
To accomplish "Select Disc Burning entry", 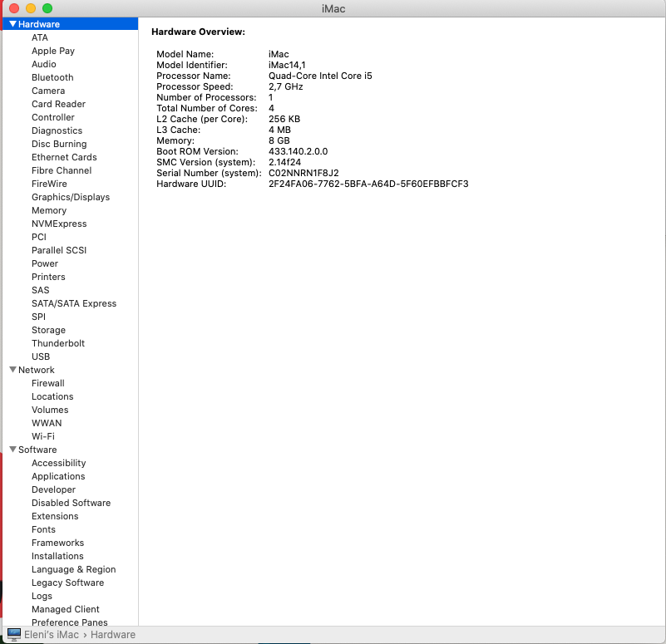I will (x=59, y=144).
